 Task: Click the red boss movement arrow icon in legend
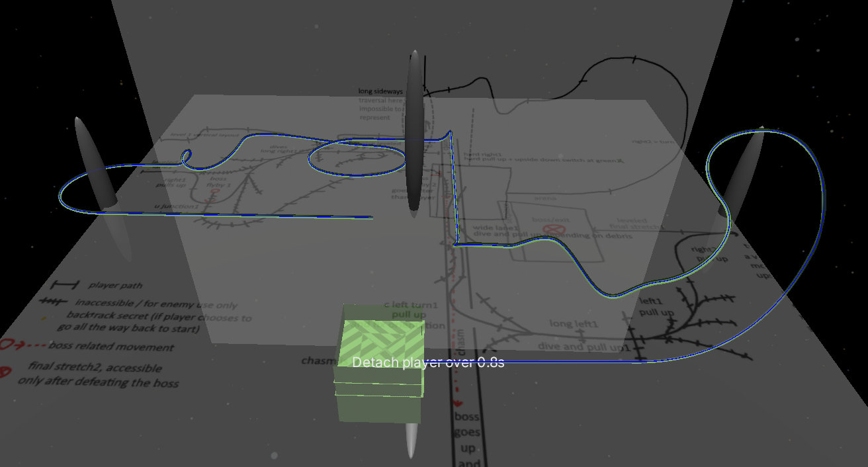(x=23, y=345)
